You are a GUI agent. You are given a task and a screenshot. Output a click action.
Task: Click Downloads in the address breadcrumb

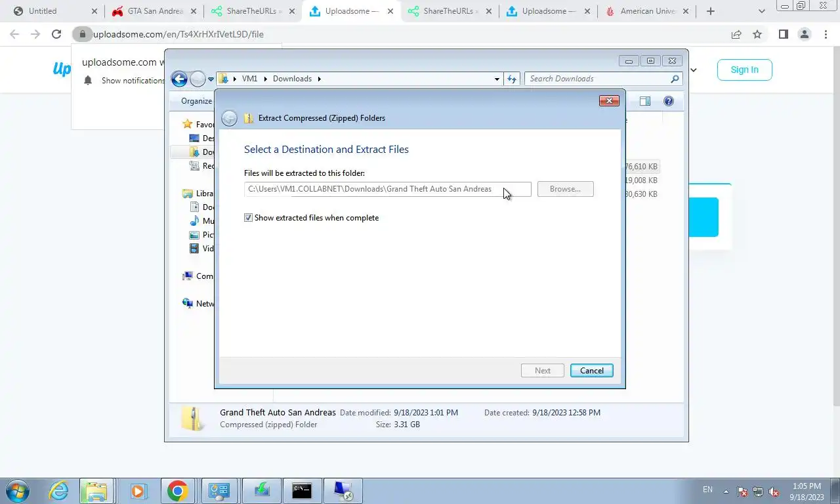coord(292,79)
